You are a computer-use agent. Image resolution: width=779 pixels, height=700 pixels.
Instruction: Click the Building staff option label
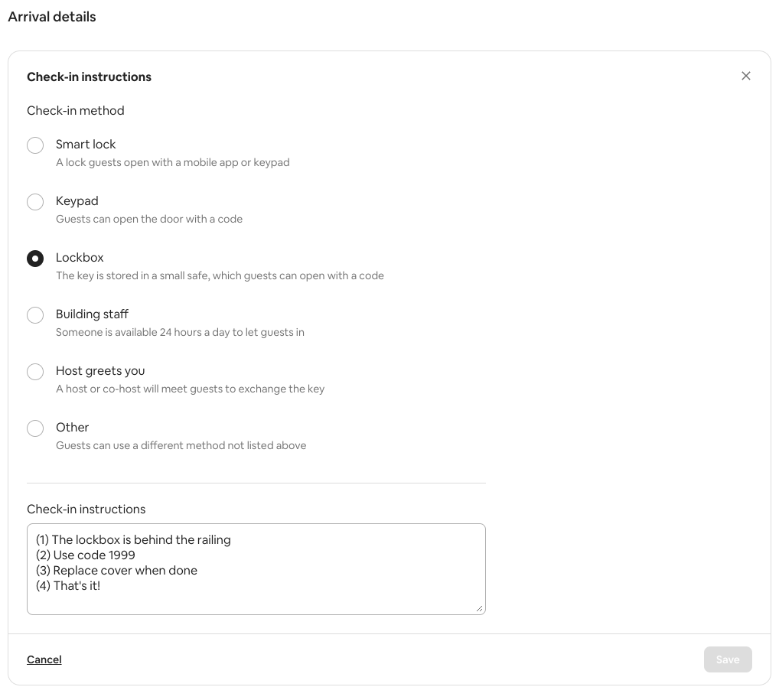92,314
